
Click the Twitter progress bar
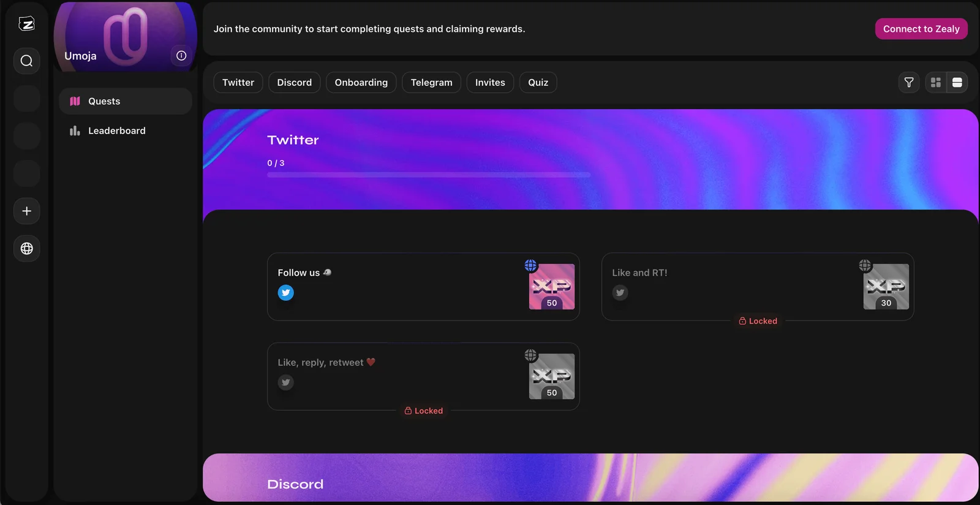click(x=429, y=175)
